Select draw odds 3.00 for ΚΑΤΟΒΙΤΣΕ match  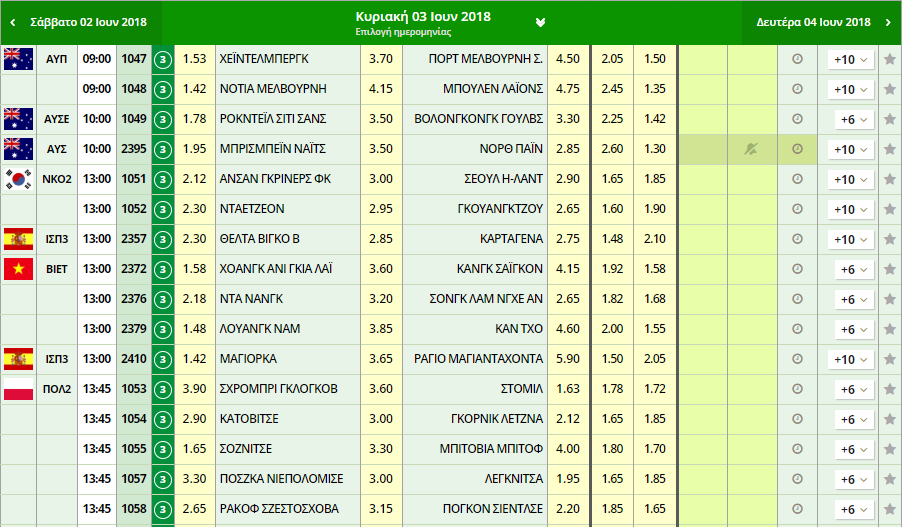(381, 419)
